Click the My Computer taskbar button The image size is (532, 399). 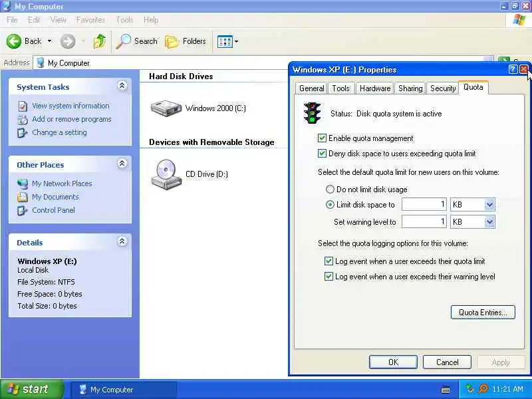[124, 390]
